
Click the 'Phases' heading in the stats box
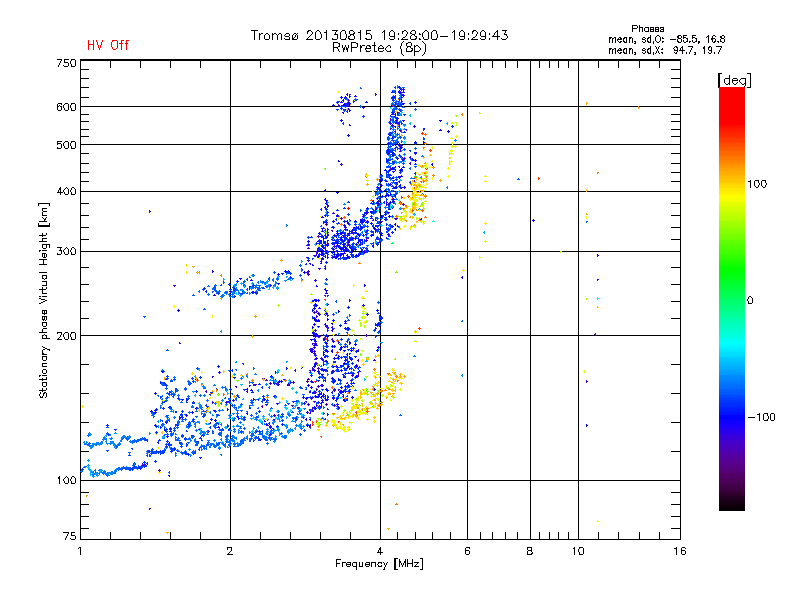[x=647, y=29]
